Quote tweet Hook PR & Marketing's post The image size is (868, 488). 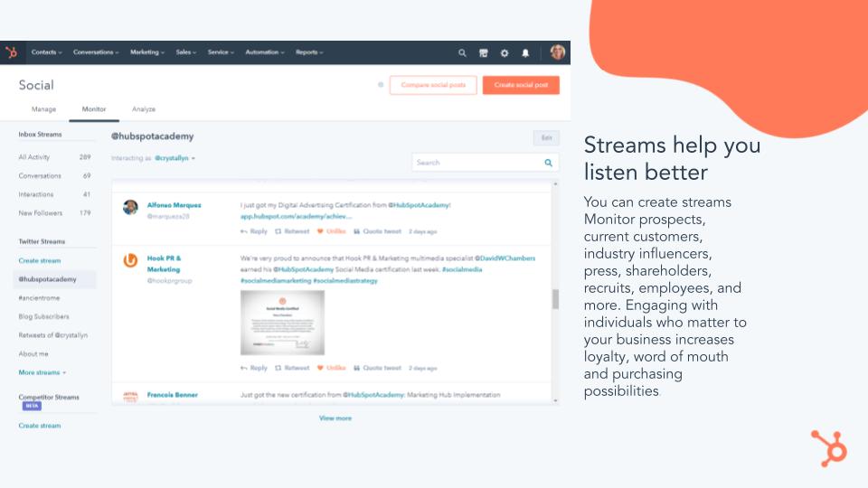[x=378, y=368]
